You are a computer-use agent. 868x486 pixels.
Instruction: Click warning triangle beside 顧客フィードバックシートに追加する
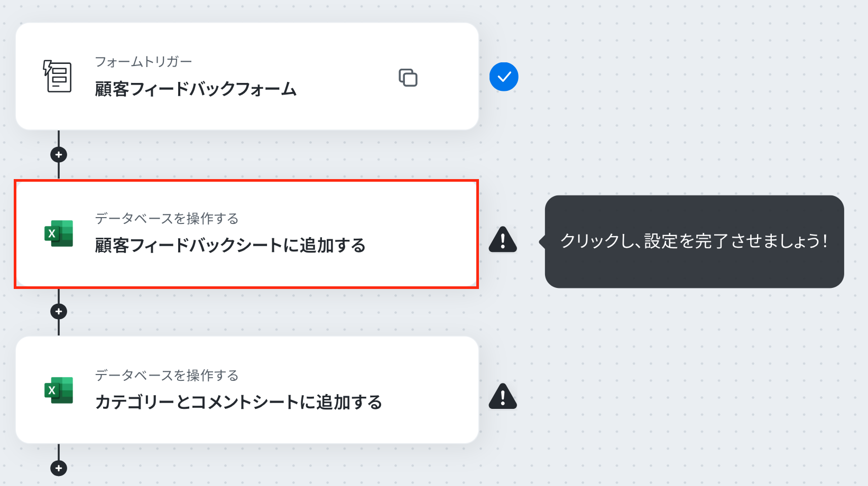click(x=503, y=239)
